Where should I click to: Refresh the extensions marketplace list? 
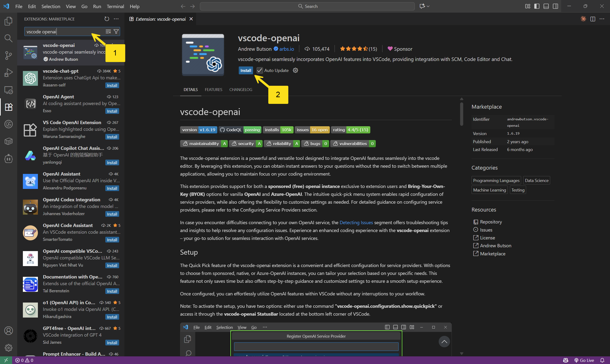[107, 19]
